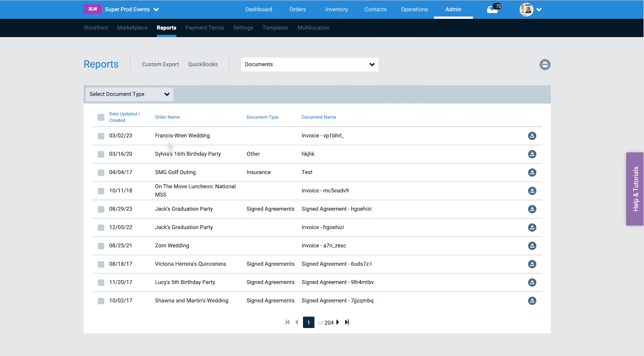Open the QuickBooks link
644x356 pixels.
pos(203,64)
